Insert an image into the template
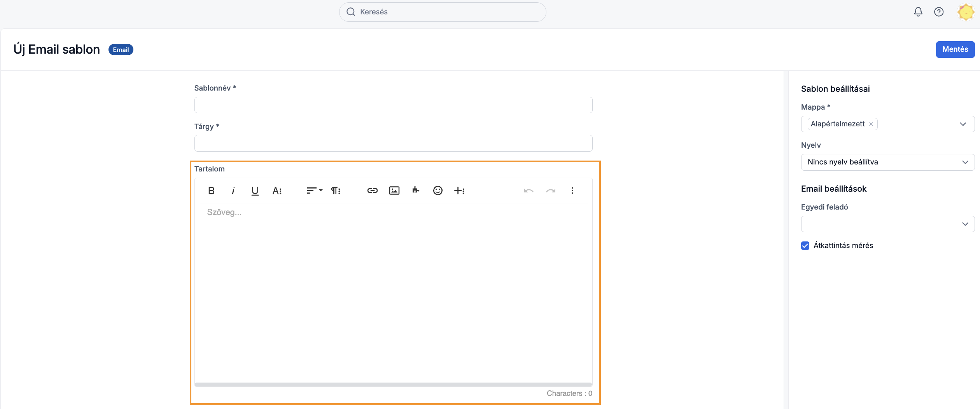Screen dimensions: 980x409 click(x=394, y=191)
